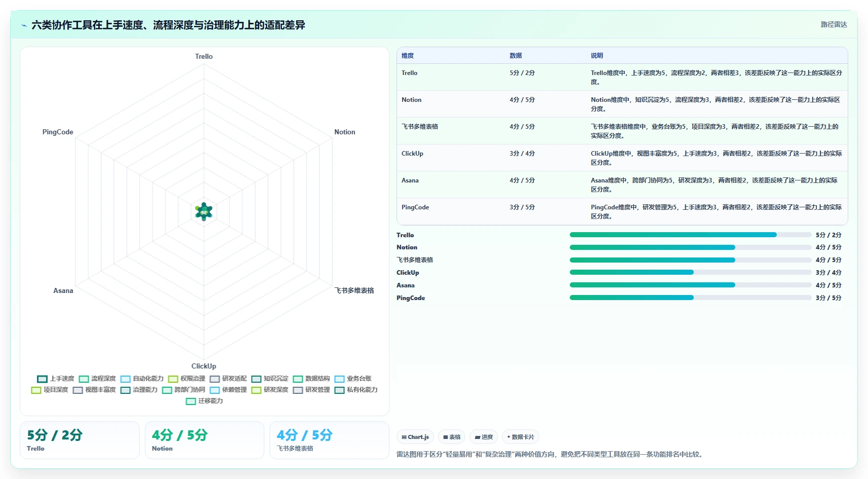
Task: Click the radar chart footnote description
Action: (x=550, y=454)
